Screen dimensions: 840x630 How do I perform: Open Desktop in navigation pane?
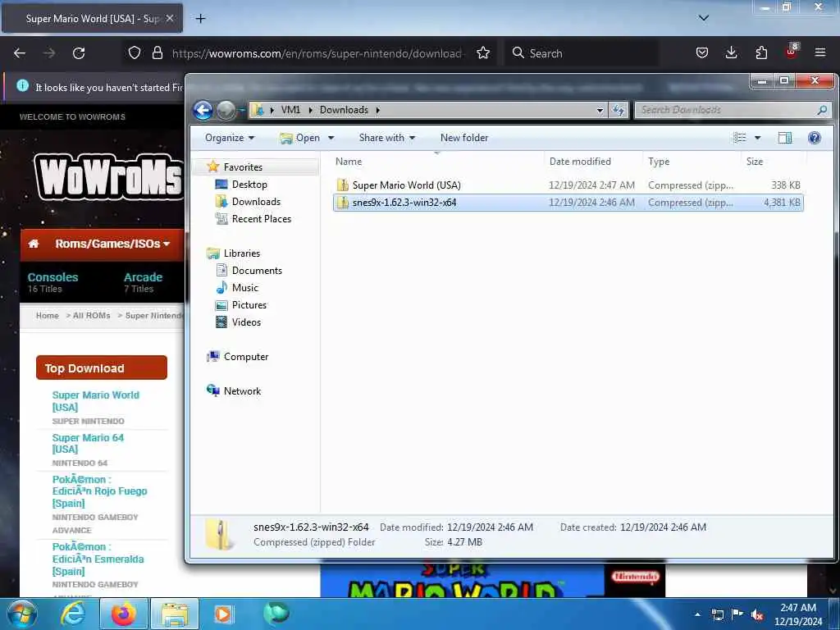[x=249, y=185]
